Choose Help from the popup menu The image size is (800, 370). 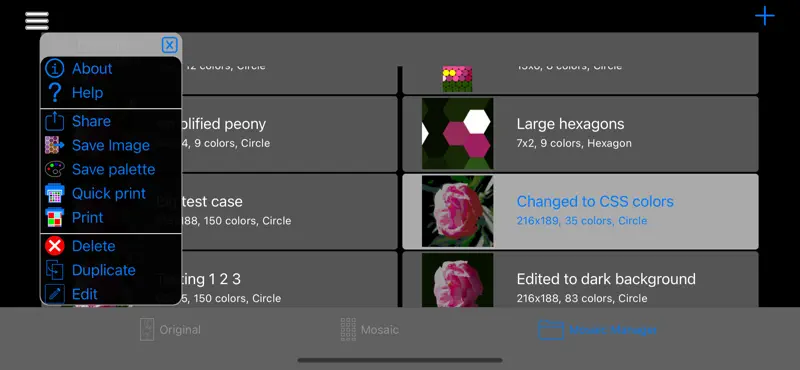click(x=87, y=92)
